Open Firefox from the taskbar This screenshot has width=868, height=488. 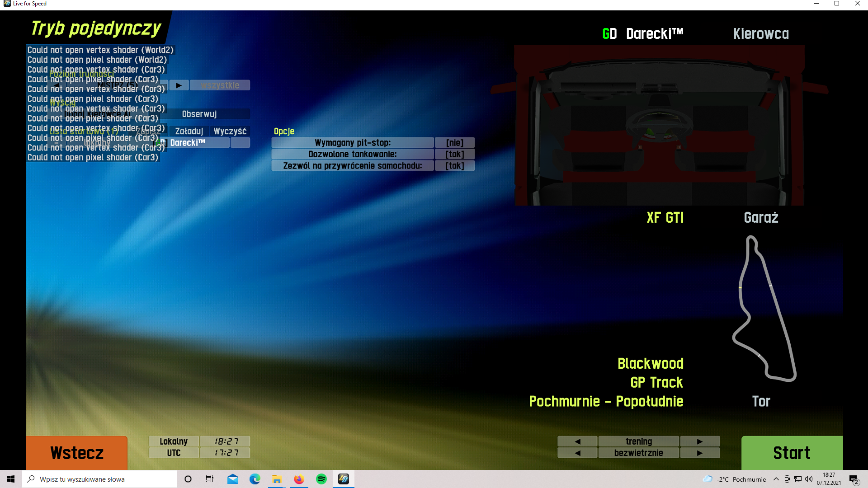(299, 479)
